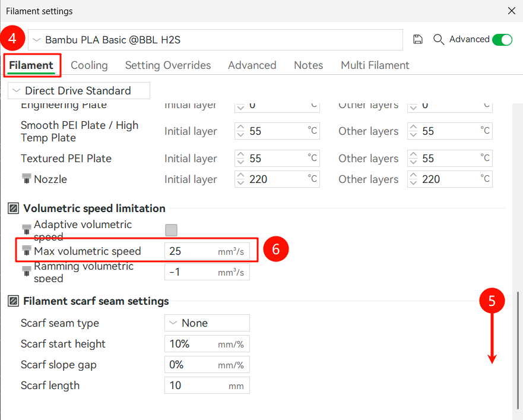Increase Nozzle initial layer temperature stepper
The height and width of the screenshot is (420, 523).
(240, 176)
